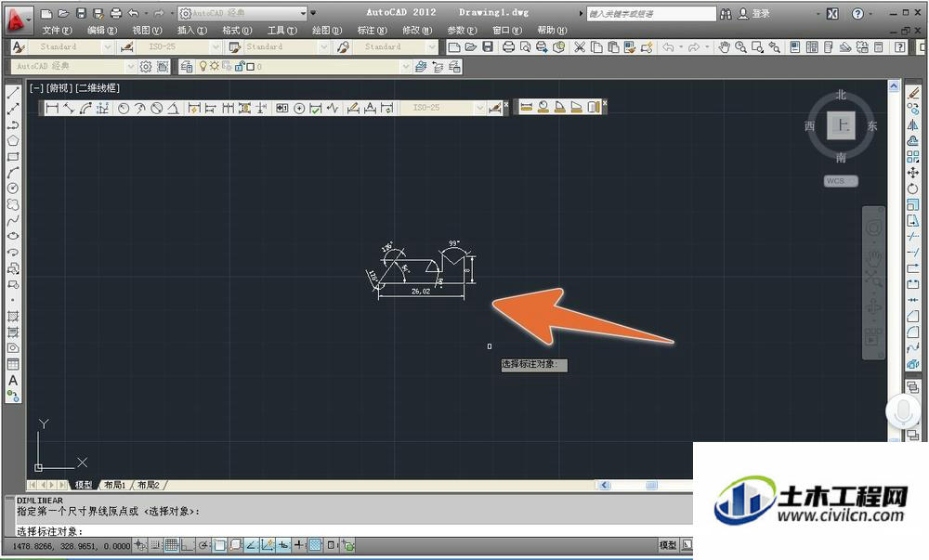The image size is (929, 560).
Task: Select the Ellipse draw tool
Action: pyautogui.click(x=13, y=236)
